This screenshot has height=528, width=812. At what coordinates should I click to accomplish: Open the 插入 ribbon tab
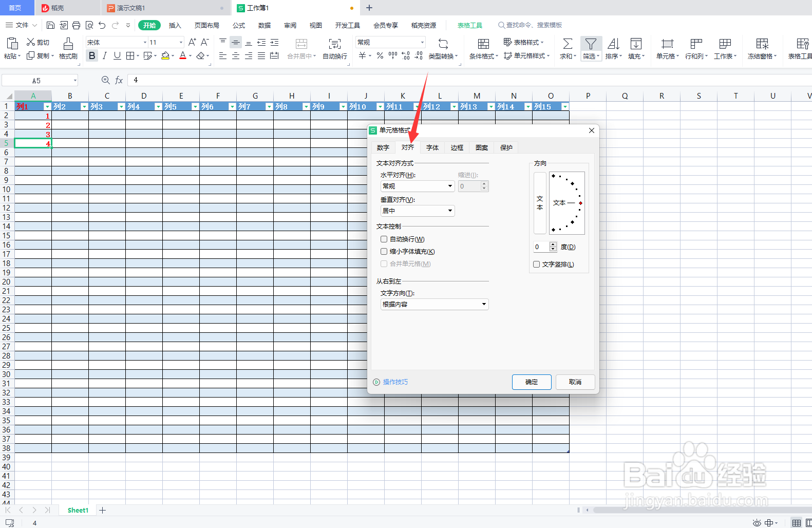coord(175,25)
